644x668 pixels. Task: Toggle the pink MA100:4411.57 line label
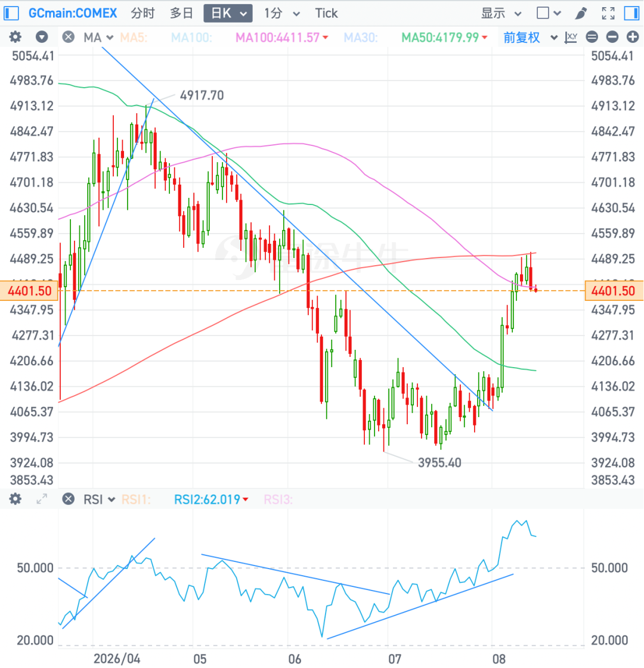277,38
